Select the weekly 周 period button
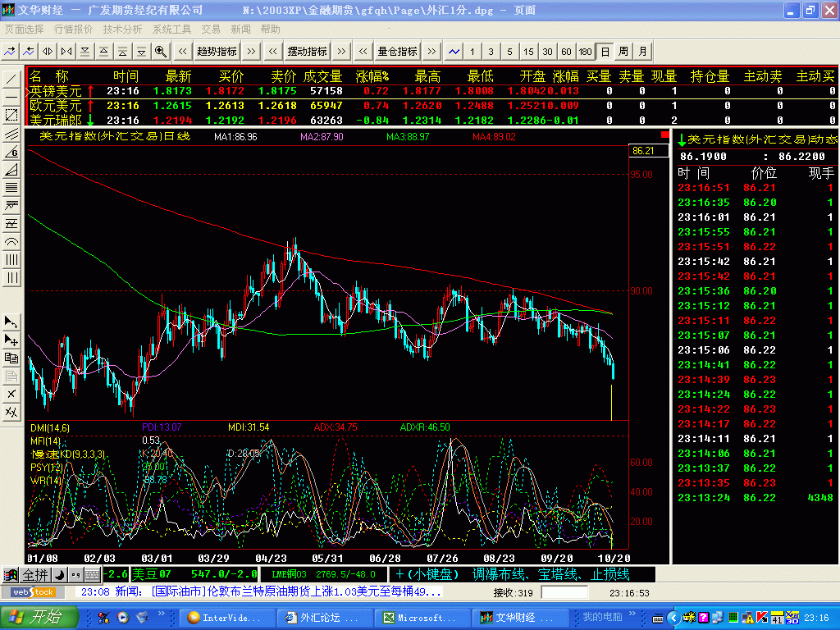This screenshot has width=840, height=630. click(x=623, y=52)
